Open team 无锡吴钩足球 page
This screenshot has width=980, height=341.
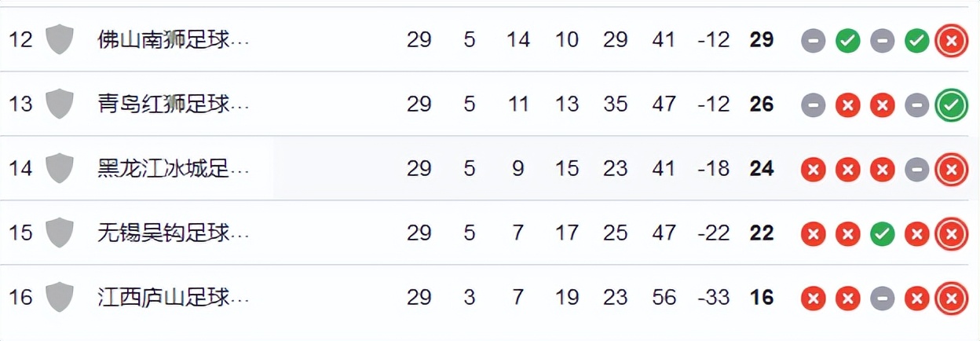coord(173,233)
